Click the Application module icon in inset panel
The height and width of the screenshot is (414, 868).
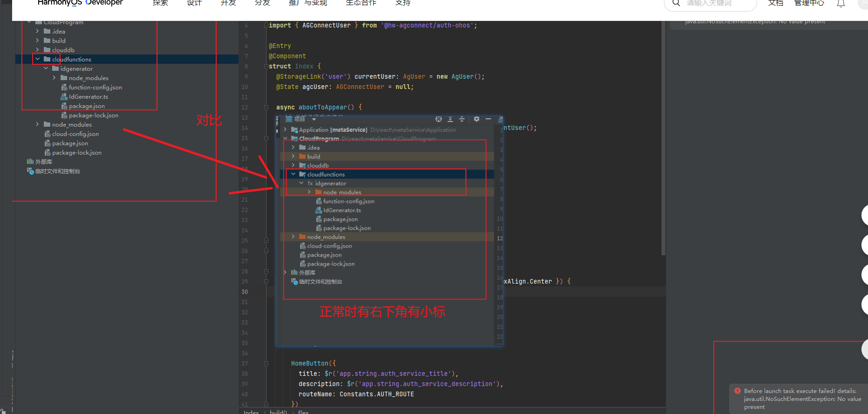[x=294, y=130]
